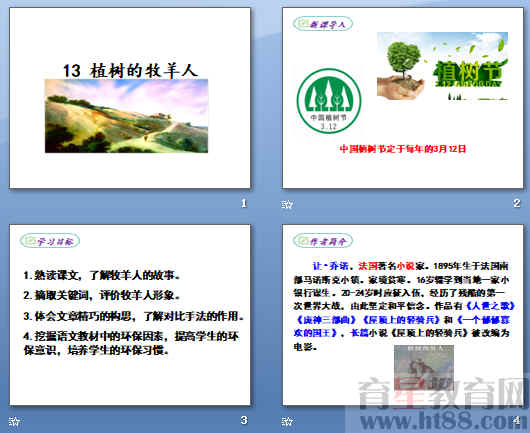Click the slide number 1 label

(244, 203)
